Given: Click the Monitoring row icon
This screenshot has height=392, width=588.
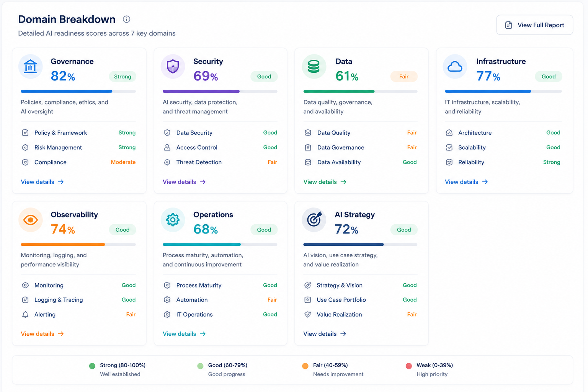Looking at the screenshot, I should 25,285.
